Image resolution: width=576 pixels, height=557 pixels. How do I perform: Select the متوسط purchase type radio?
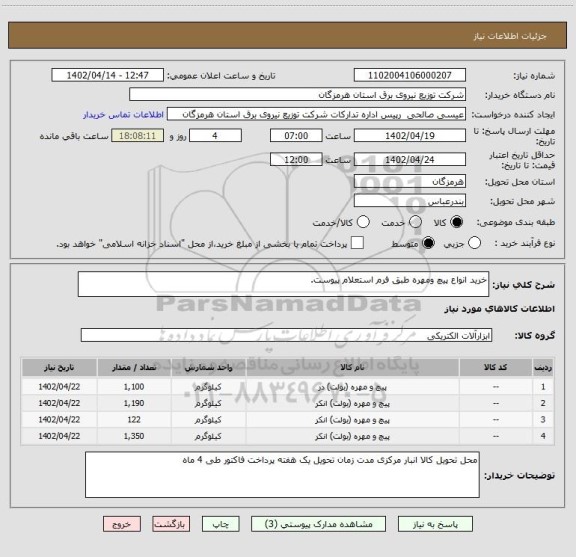[428, 243]
